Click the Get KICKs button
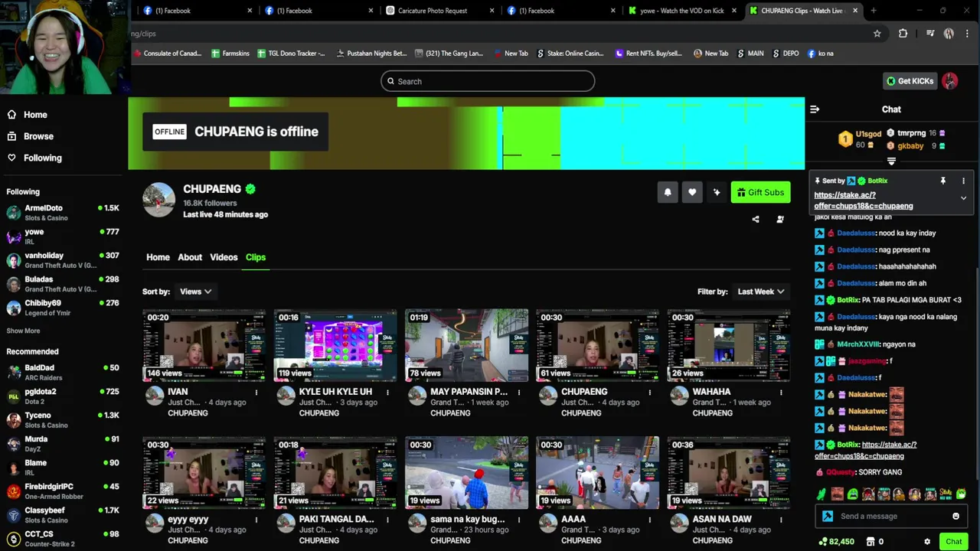 tap(910, 81)
